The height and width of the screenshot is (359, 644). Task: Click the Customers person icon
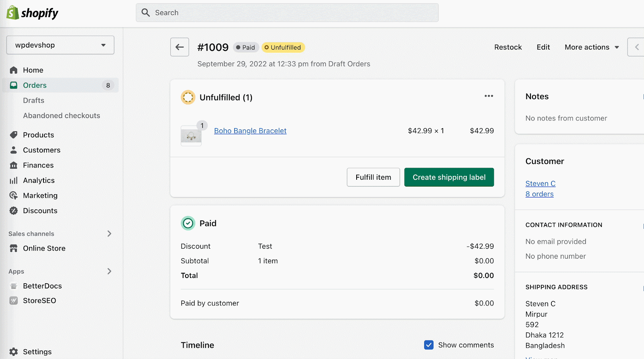14,150
